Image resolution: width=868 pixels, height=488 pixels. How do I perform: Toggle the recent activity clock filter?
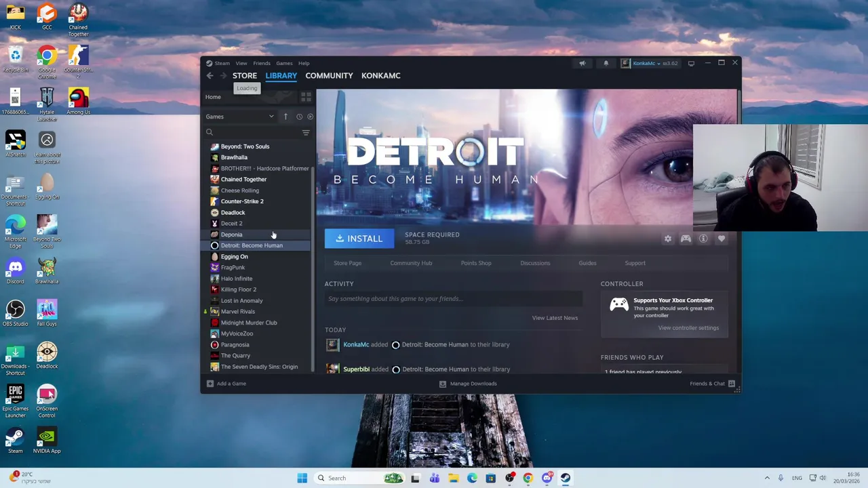[299, 117]
